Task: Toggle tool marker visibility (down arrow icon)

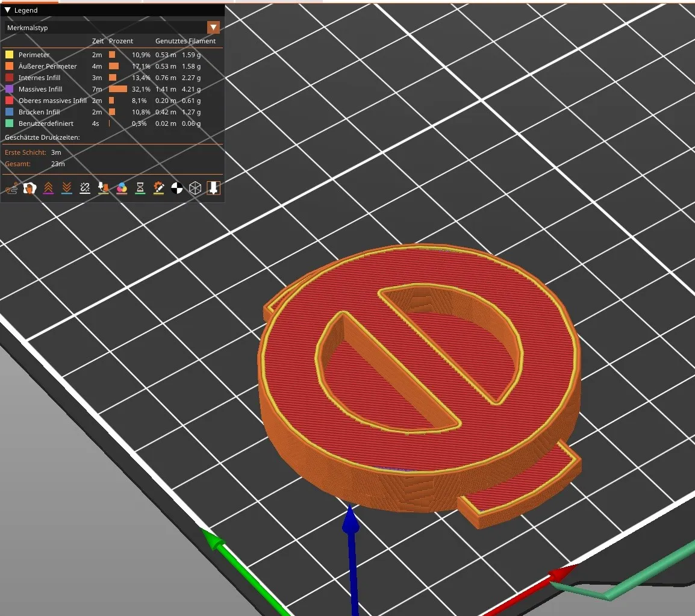Action: 213,188
